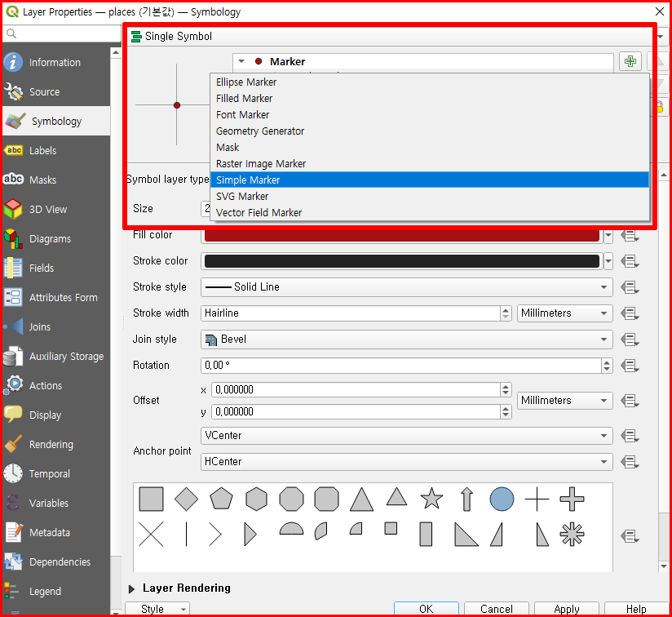Select the thin cross marker shape
This screenshot has height=617, width=672.
(x=537, y=499)
